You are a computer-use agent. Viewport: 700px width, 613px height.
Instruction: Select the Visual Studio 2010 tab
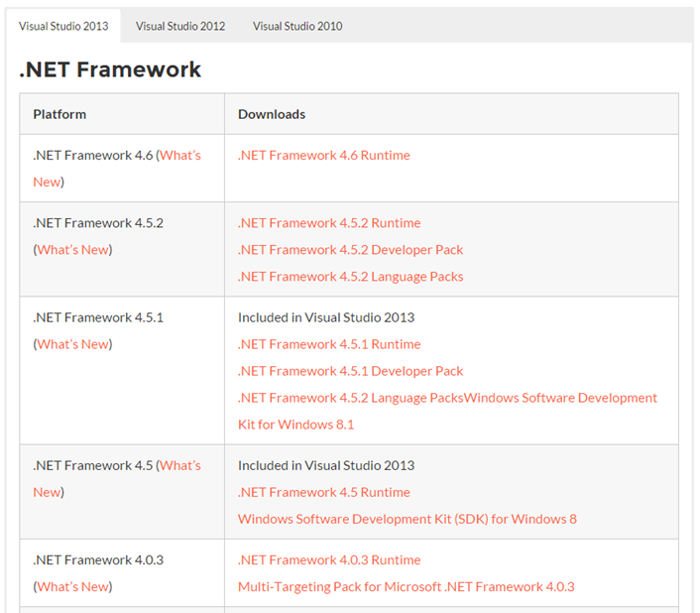point(297,26)
